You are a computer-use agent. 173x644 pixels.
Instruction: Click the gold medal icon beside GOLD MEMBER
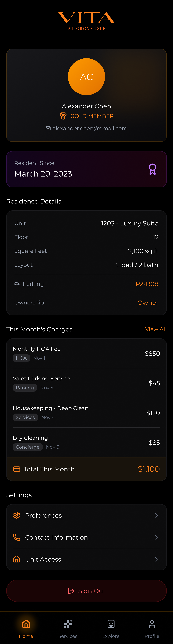(x=63, y=116)
